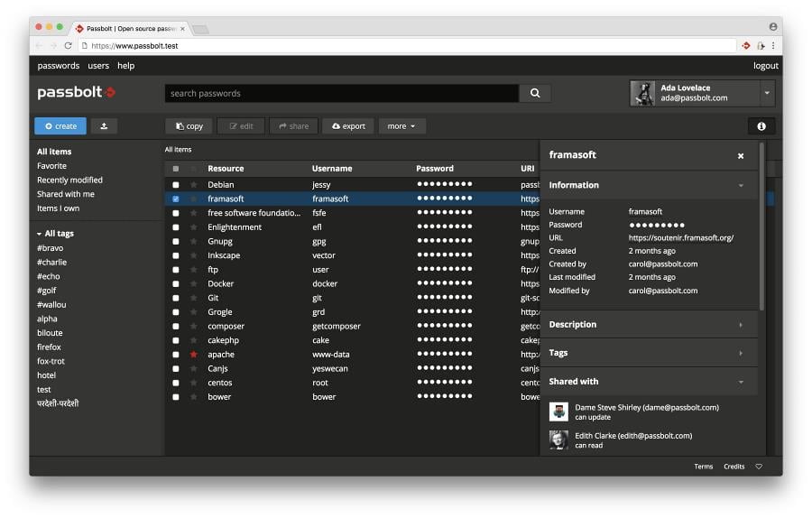This screenshot has height=518, width=812.
Task: Click Dame Steve Shirley's avatar
Action: tap(558, 412)
